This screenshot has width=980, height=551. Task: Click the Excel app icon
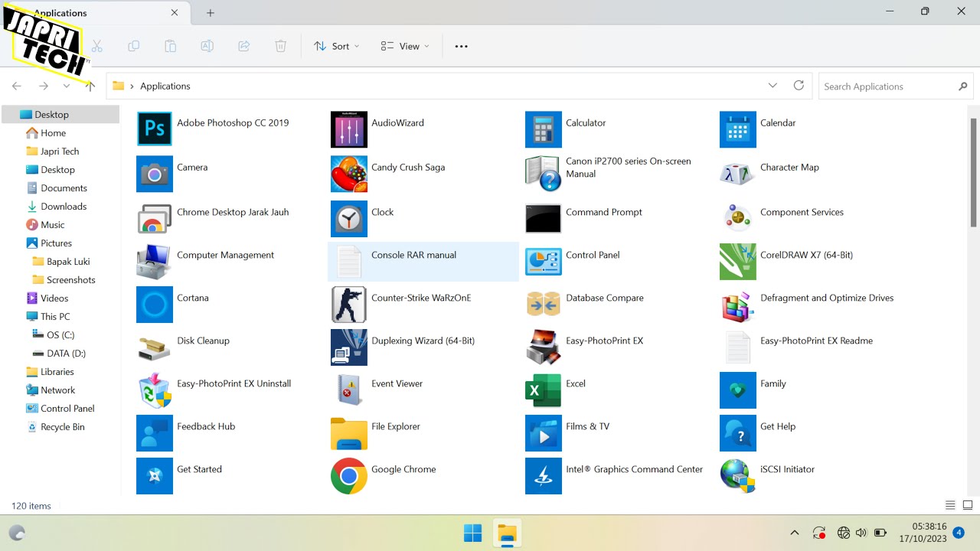[x=544, y=390]
